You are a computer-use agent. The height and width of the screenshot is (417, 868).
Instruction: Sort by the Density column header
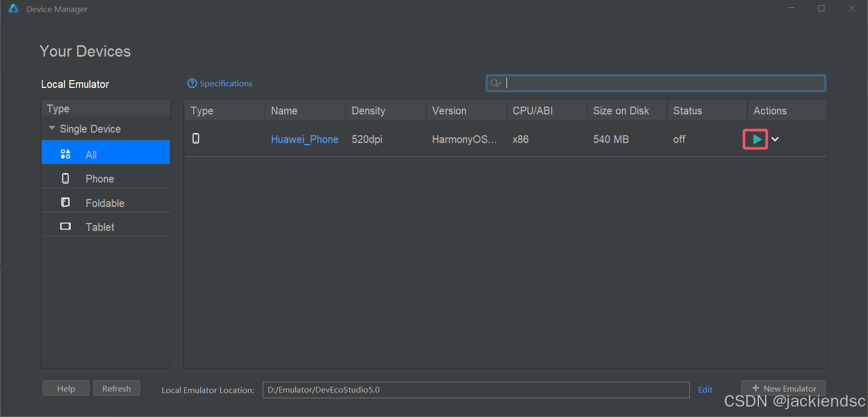(385, 111)
